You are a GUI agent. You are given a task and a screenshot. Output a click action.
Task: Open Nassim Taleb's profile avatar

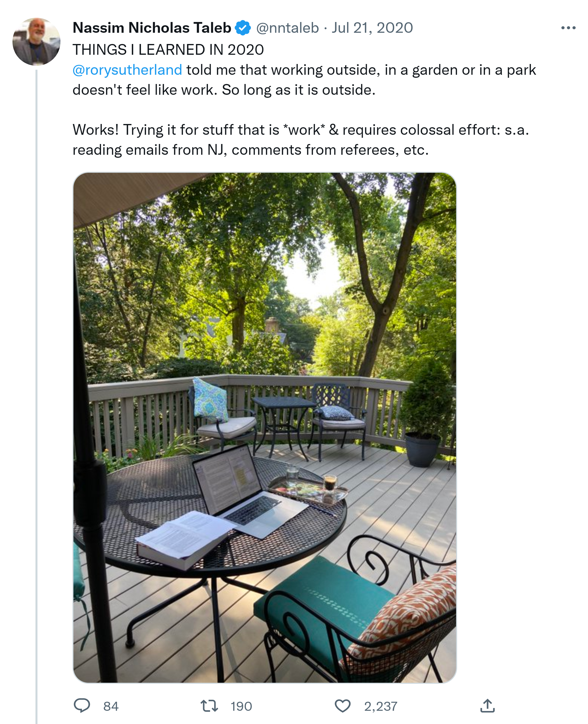[36, 41]
